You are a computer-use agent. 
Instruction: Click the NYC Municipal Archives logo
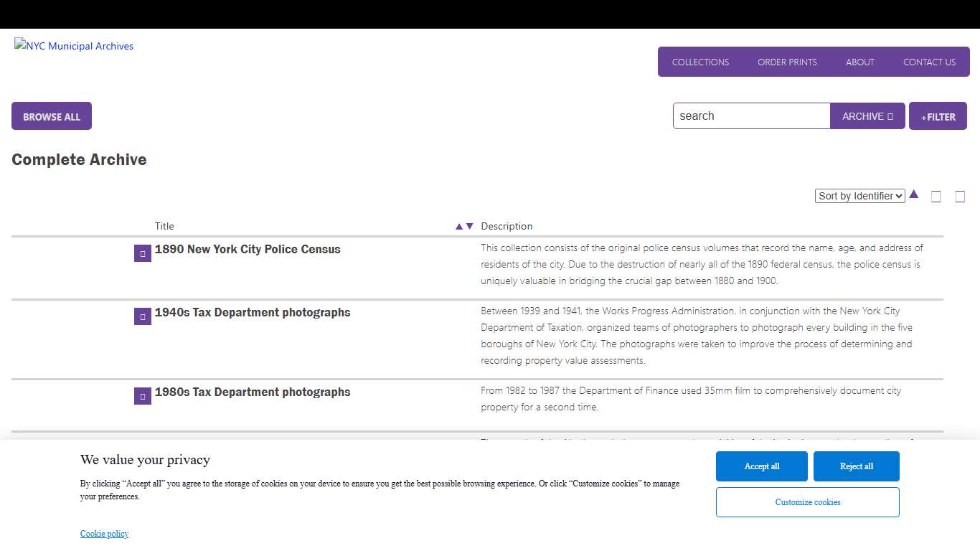click(73, 45)
